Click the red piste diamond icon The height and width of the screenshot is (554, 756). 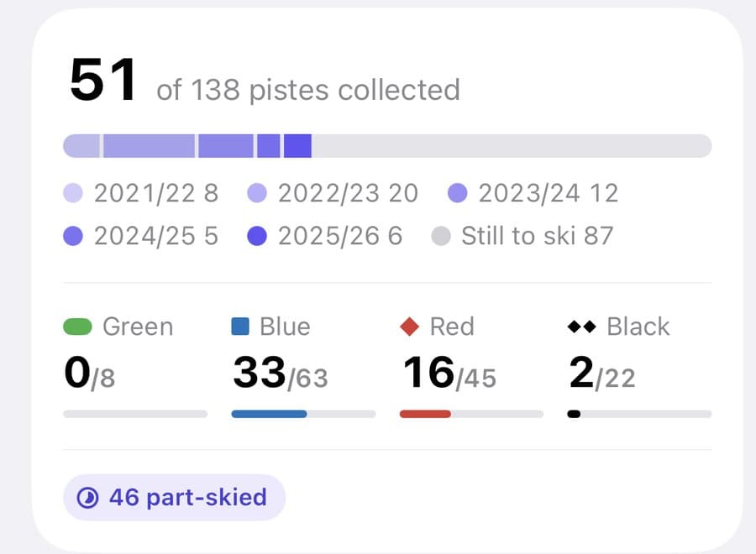click(x=410, y=327)
